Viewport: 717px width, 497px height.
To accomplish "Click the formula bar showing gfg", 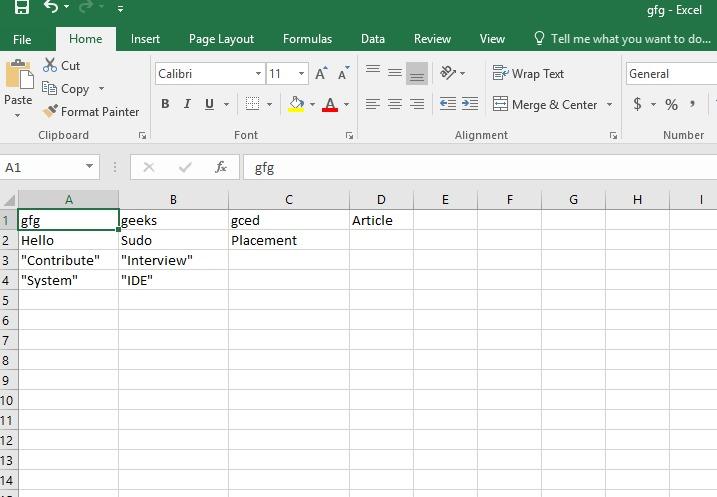I will (480, 167).
